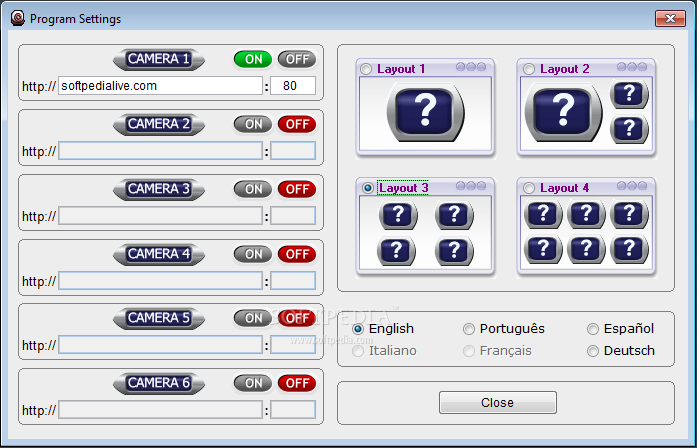The width and height of the screenshot is (697, 448).
Task: Turn Camera 2 ON
Action: coord(253,124)
